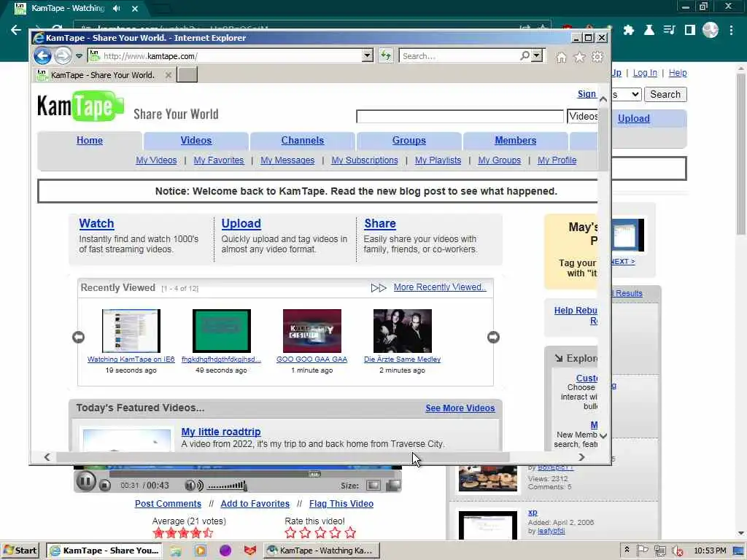Click the IE search magnifier icon

[525, 55]
